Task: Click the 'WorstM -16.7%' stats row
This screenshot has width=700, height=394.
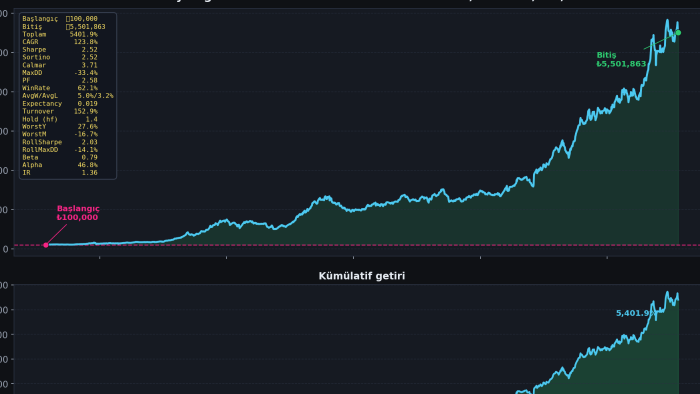Action: (x=60, y=134)
